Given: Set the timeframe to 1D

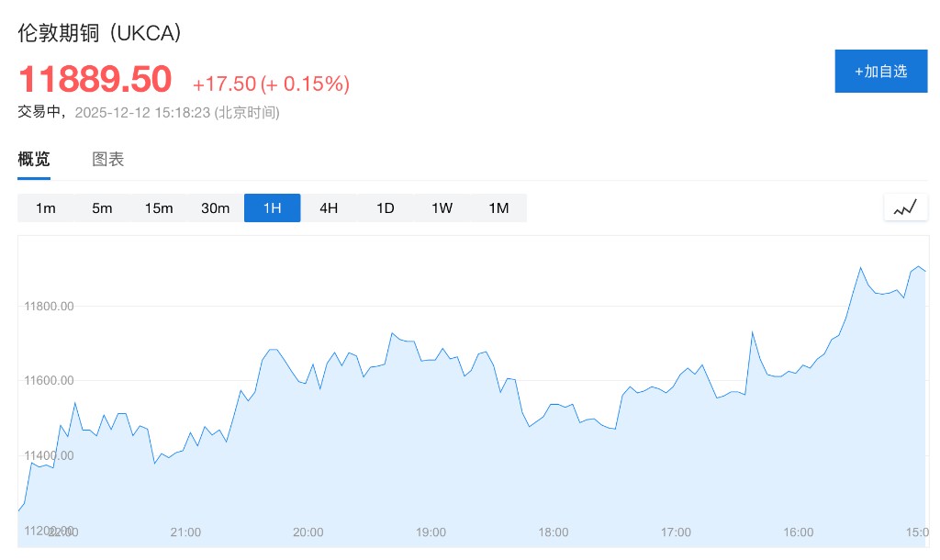Looking at the screenshot, I should (385, 208).
